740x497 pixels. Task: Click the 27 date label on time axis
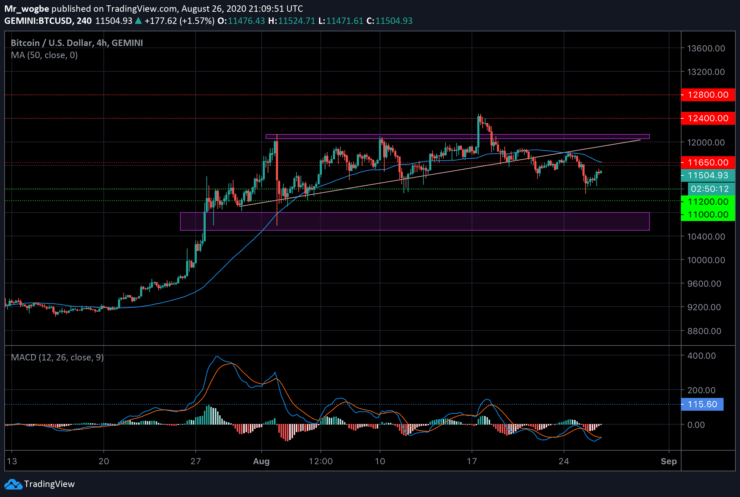coord(196,461)
